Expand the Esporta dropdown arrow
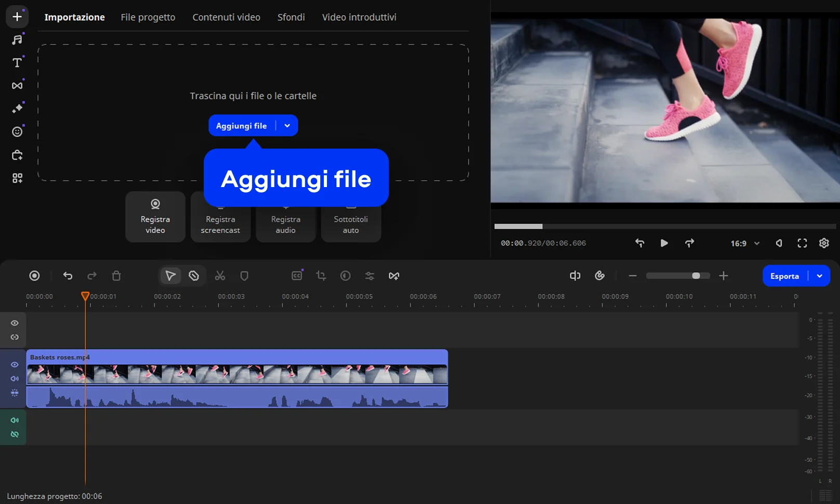This screenshot has width=840, height=504. pos(820,276)
